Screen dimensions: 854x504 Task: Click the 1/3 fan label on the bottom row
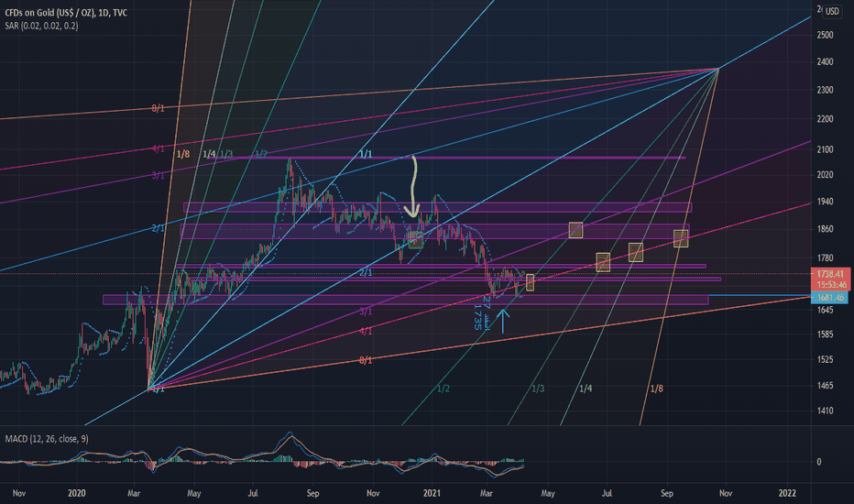click(x=538, y=389)
